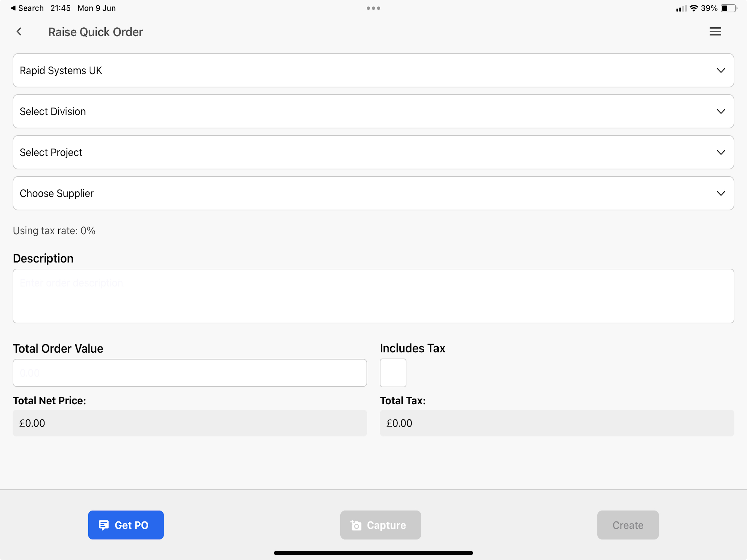Click the 'Total Net Price:' label
747x560 pixels.
pos(50,401)
